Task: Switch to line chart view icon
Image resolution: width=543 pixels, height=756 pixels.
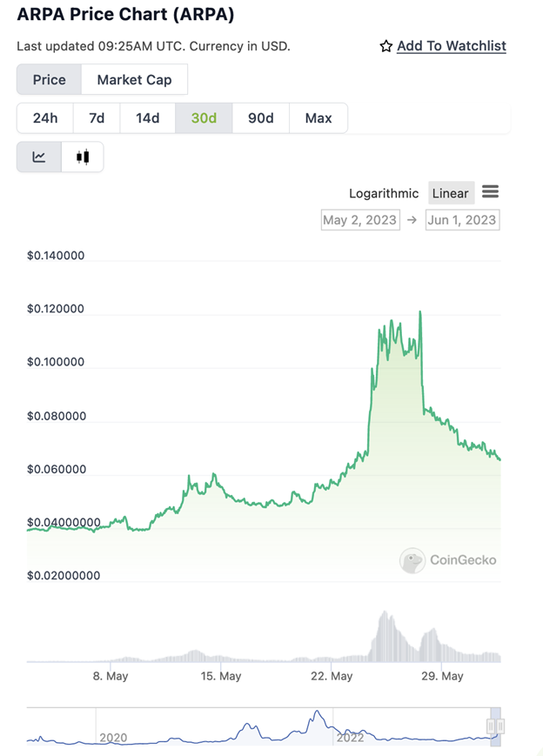Action: click(x=39, y=157)
